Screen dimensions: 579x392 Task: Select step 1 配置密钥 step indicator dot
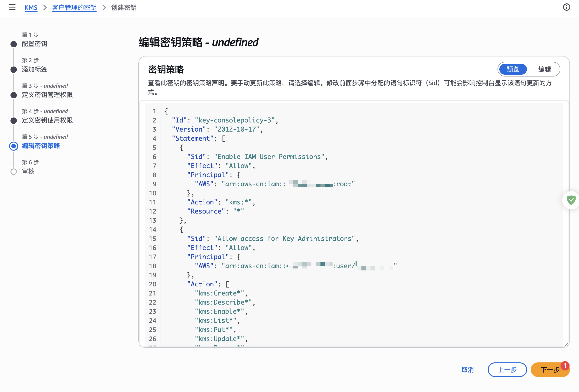pyautogui.click(x=13, y=44)
